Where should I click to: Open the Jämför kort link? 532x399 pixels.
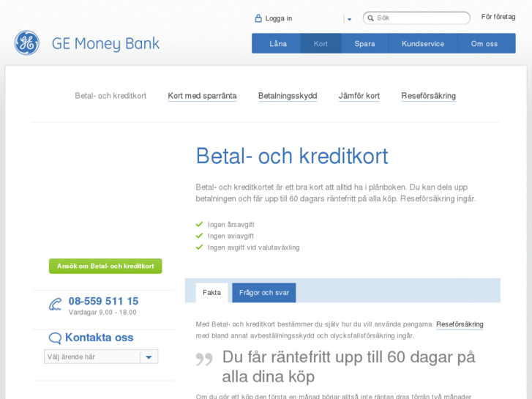click(x=359, y=96)
